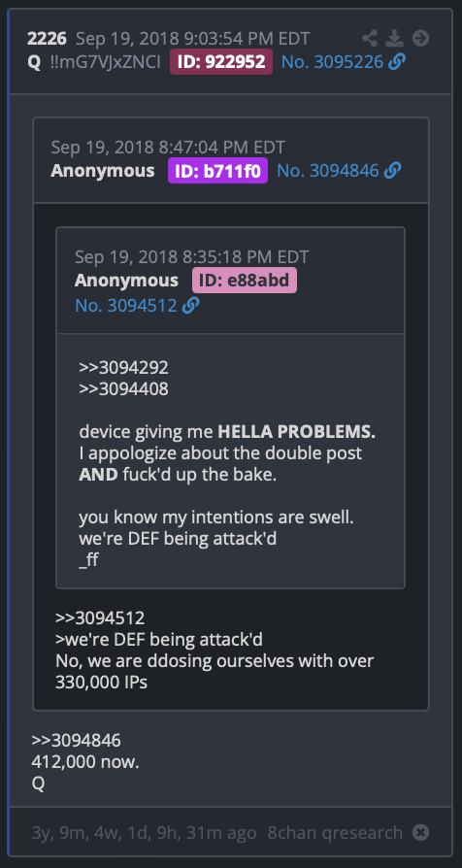Click the download icon on post 2226
Viewport: 462px width, 868px height.
click(x=394, y=38)
